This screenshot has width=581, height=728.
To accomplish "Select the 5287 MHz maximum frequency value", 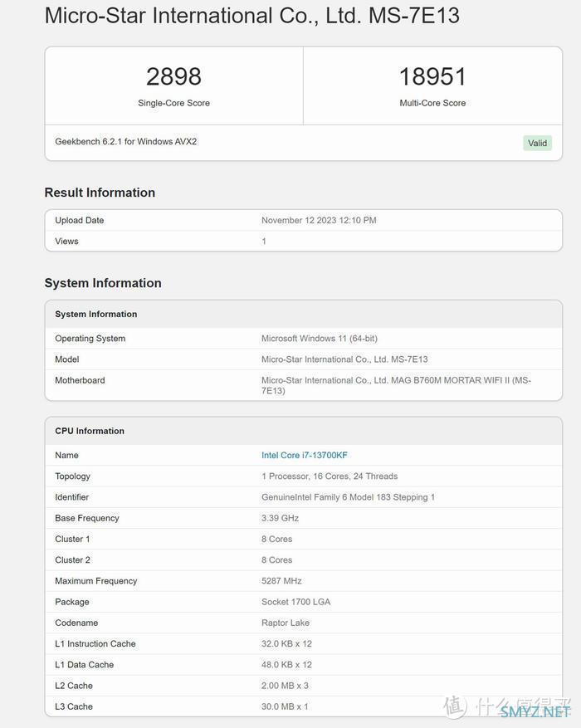I will [x=281, y=581].
